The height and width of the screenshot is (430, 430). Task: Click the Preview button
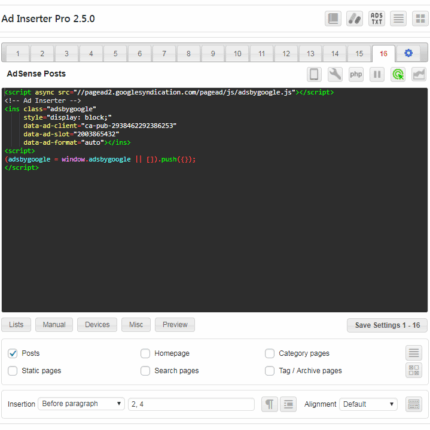point(175,325)
